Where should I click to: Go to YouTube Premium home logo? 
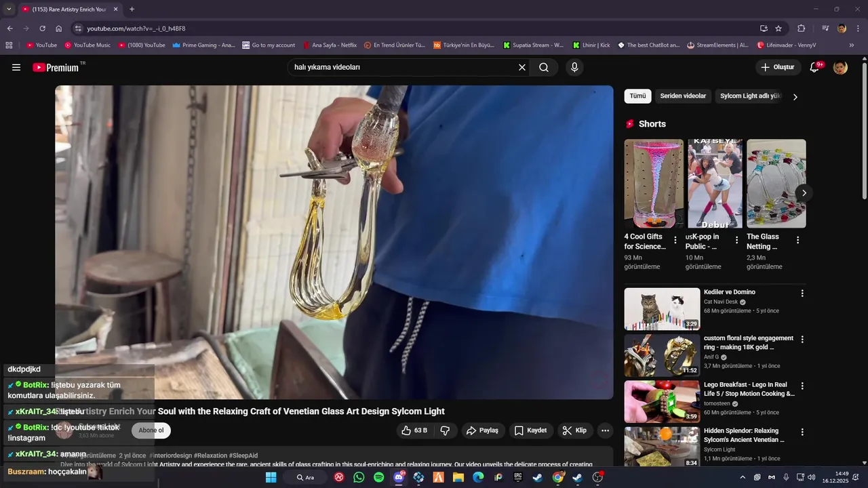[56, 67]
